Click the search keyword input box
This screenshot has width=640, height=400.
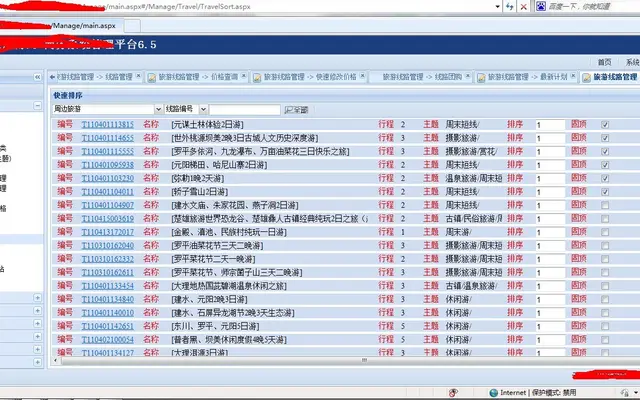click(245, 109)
